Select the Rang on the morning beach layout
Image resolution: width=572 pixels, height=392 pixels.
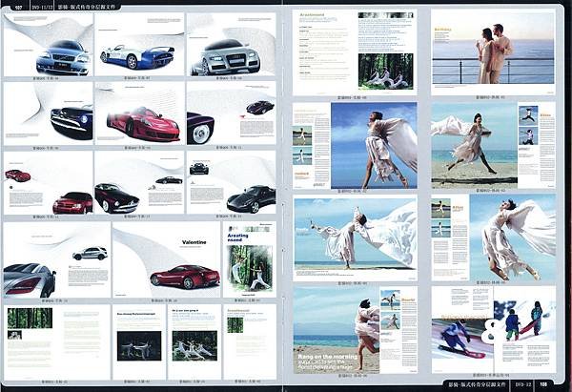click(x=355, y=330)
